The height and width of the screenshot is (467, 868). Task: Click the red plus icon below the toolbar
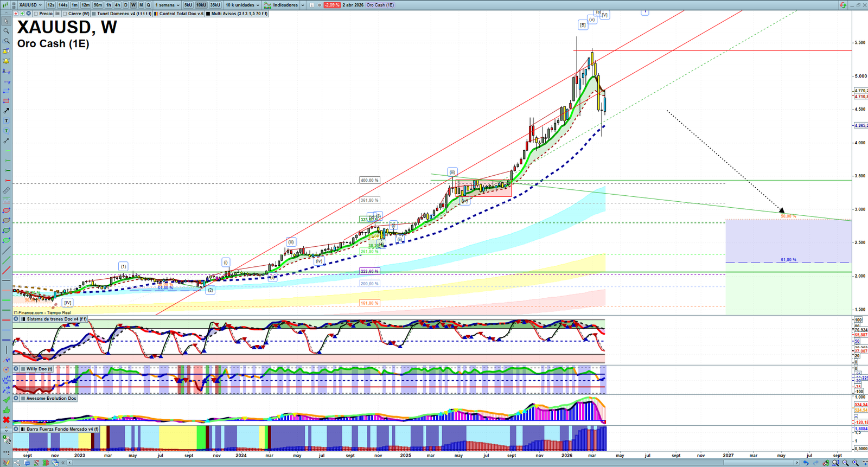16,14
